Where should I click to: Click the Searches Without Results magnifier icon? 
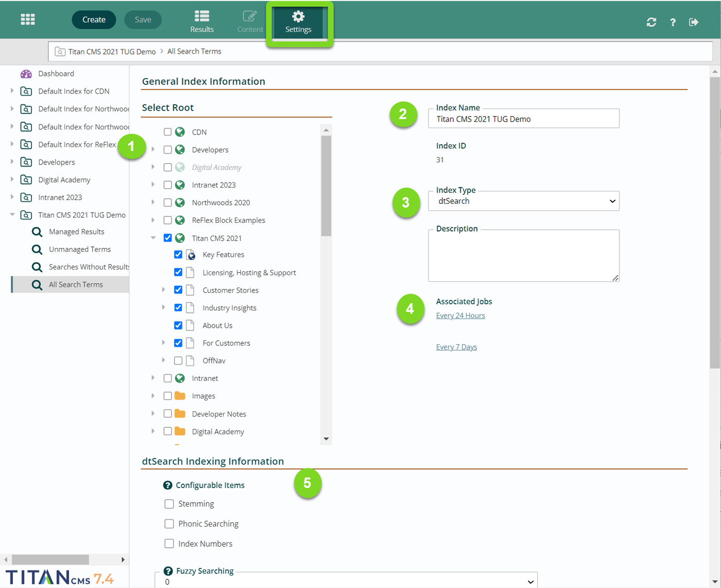(x=37, y=267)
